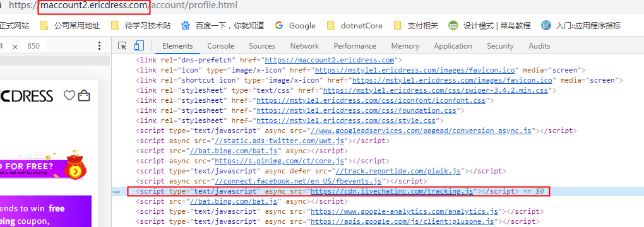Open the Network tab
This screenshot has width=644, height=227.
pyautogui.click(x=304, y=46)
